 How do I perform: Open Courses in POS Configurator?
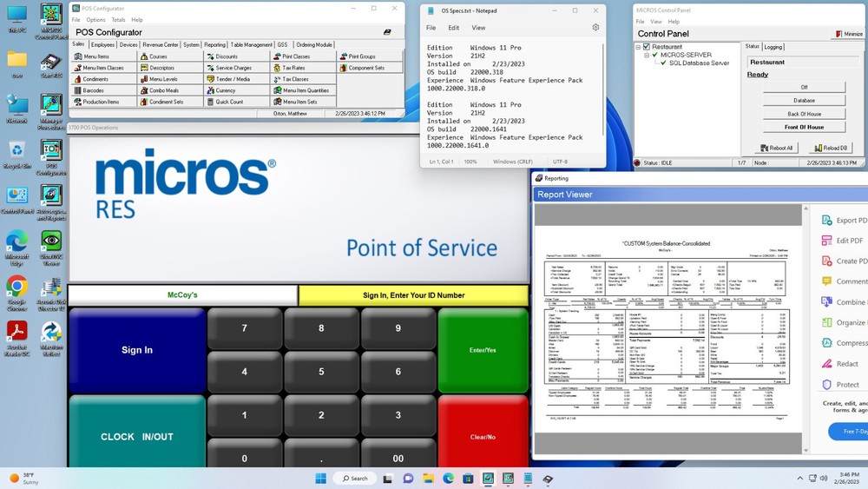pos(170,56)
